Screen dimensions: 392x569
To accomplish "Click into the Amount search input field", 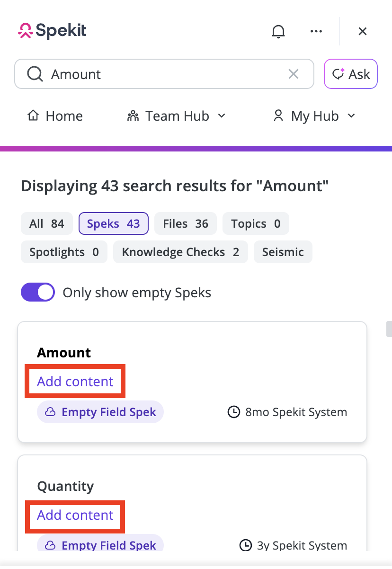I will pyautogui.click(x=164, y=74).
